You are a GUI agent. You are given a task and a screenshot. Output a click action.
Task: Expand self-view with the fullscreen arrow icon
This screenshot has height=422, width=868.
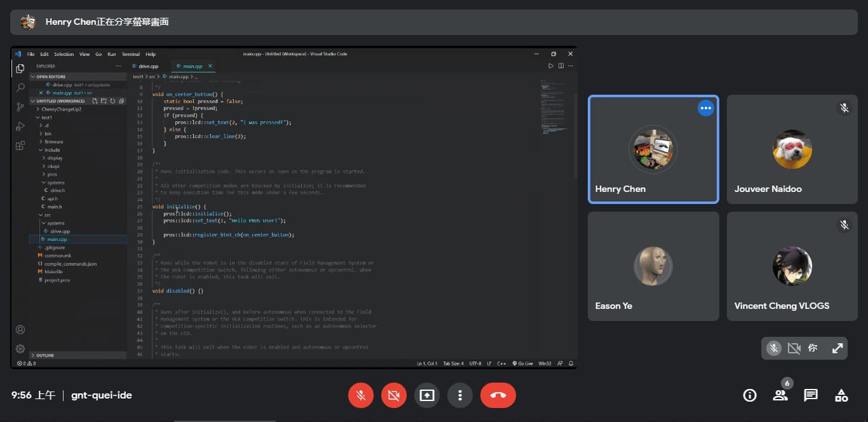click(x=837, y=348)
